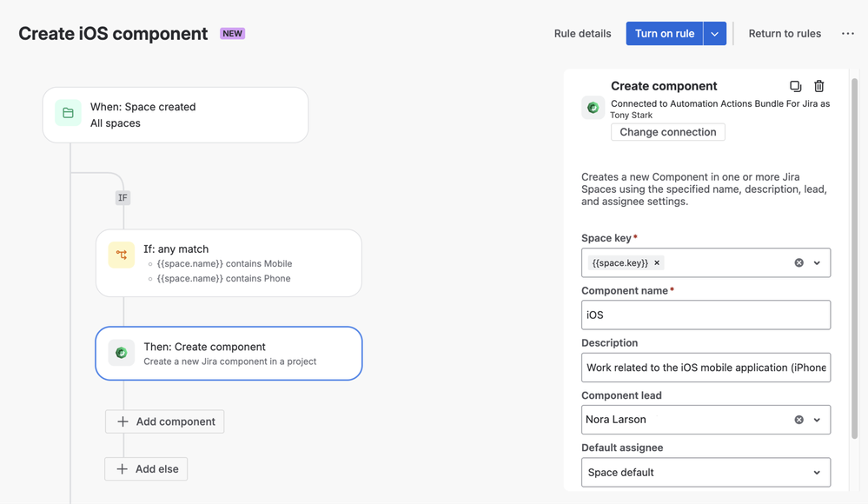Click the Add else button
Image resolution: width=868 pixels, height=504 pixels.
(145, 468)
